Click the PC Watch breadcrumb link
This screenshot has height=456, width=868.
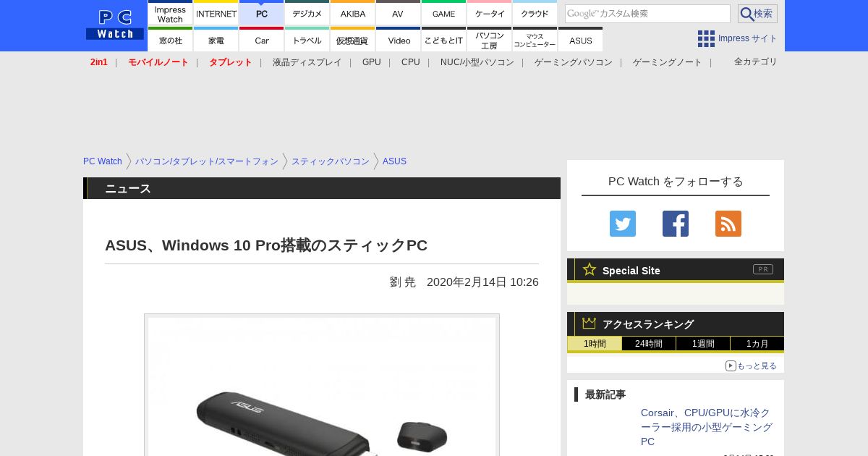coord(103,161)
